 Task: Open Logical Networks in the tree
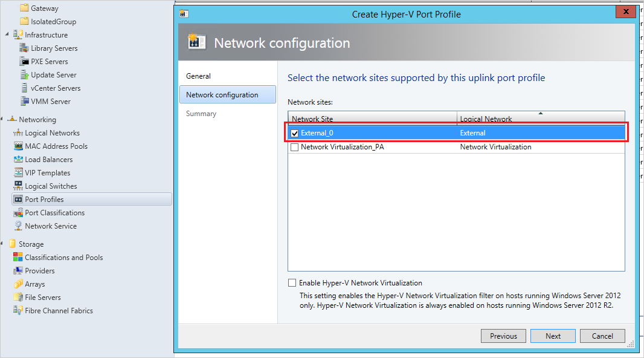pyautogui.click(x=52, y=133)
